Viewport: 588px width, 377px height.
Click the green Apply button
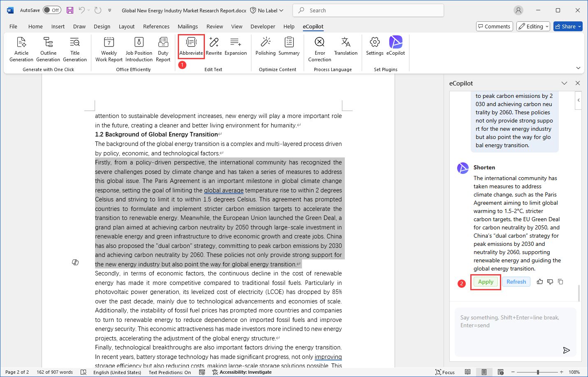pyautogui.click(x=486, y=282)
